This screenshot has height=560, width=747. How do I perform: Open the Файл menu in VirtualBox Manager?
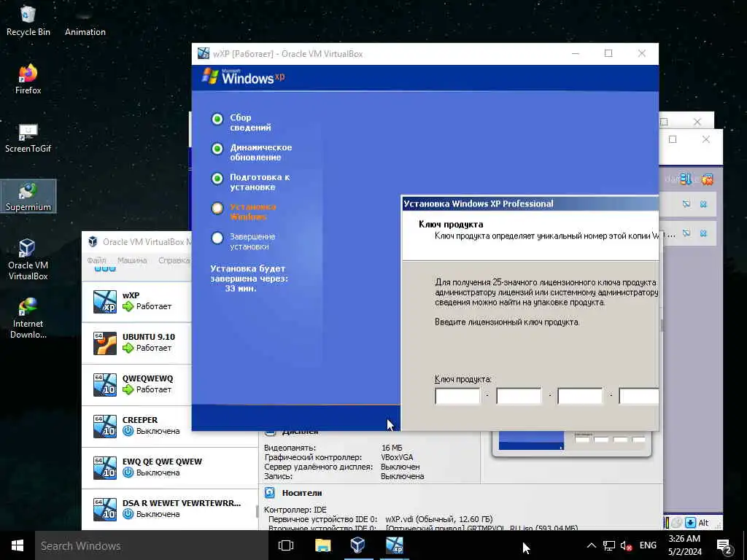click(x=96, y=260)
